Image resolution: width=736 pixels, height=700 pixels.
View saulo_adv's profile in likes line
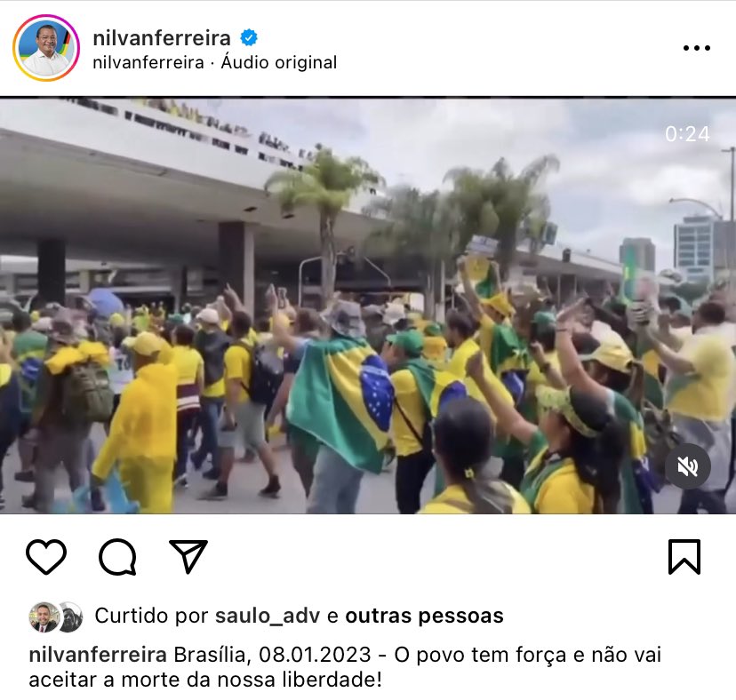268,616
